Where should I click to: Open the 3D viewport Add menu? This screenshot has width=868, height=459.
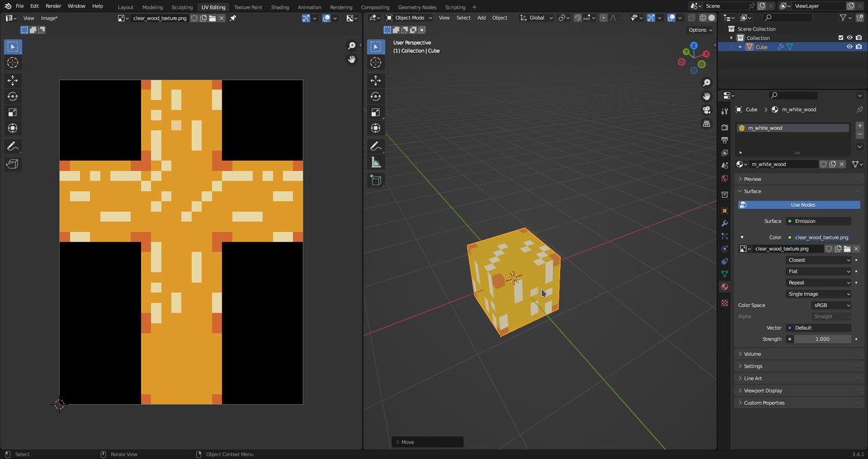point(481,18)
